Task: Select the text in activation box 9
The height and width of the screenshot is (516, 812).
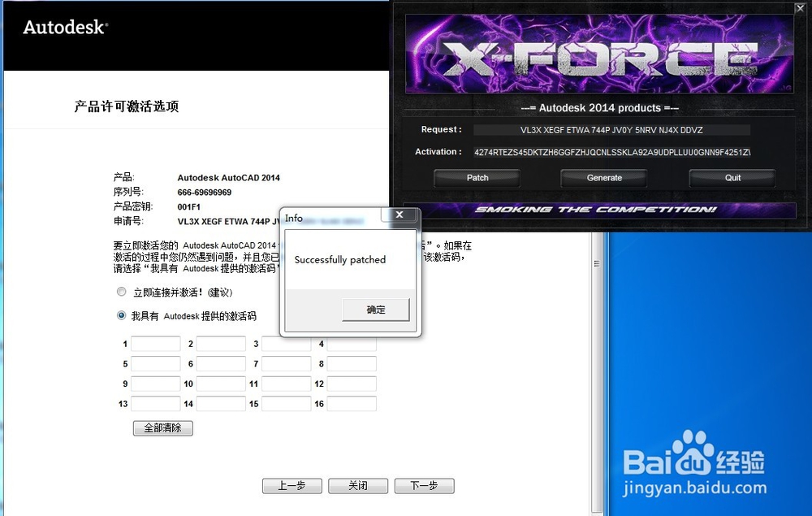Action: (x=155, y=384)
